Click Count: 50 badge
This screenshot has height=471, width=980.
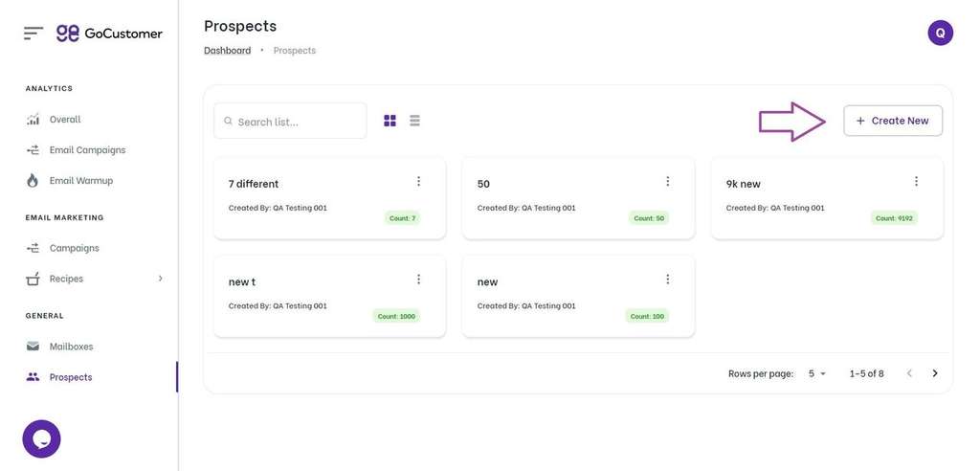(649, 218)
